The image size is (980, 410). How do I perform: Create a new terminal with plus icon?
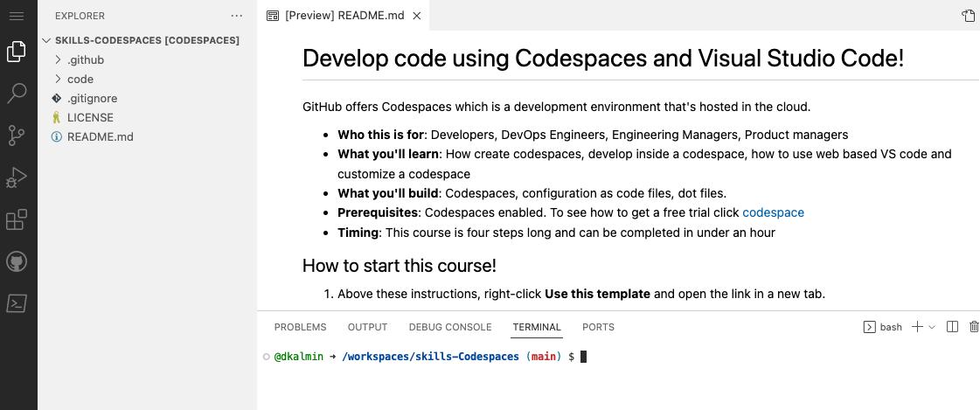tap(917, 327)
